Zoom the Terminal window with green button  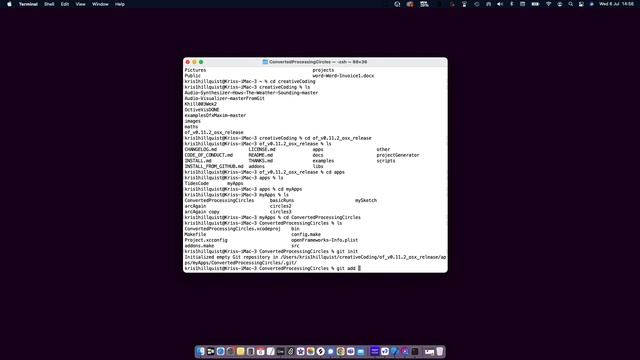click(201, 62)
